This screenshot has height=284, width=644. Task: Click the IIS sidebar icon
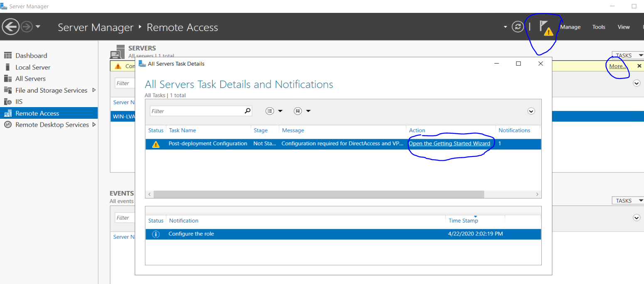[x=7, y=102]
